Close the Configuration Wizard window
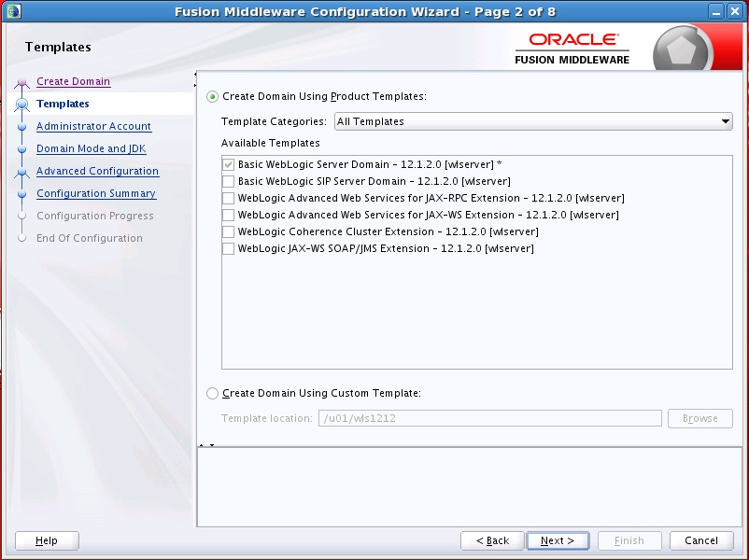749x560 pixels. pyautogui.click(x=734, y=11)
